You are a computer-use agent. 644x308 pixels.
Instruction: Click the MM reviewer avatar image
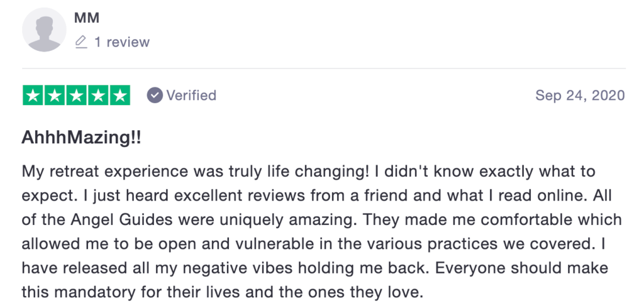click(x=44, y=30)
